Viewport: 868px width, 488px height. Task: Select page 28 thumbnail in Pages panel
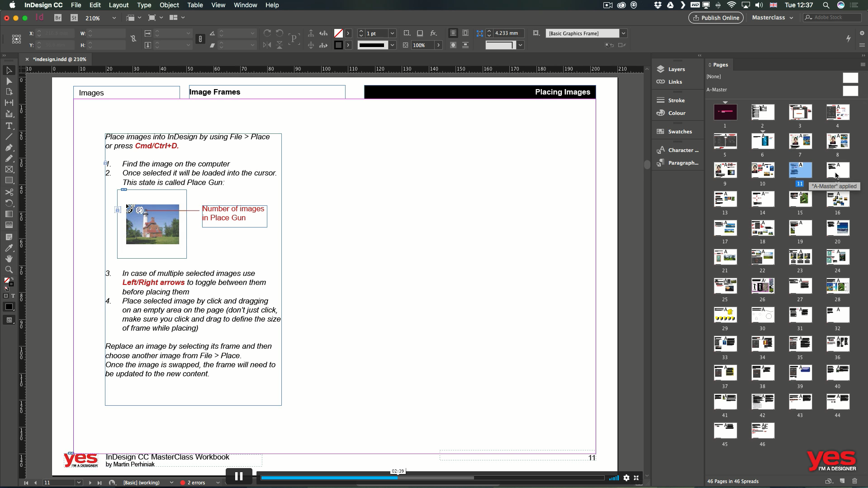[838, 286]
